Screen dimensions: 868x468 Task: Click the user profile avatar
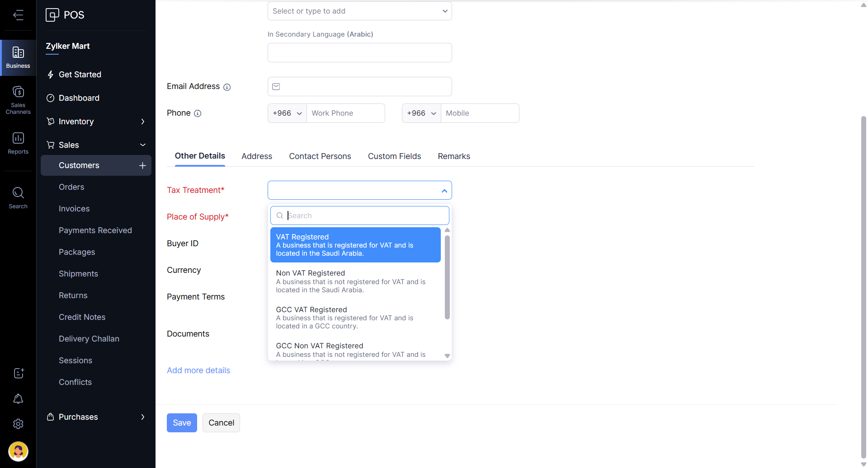18,451
